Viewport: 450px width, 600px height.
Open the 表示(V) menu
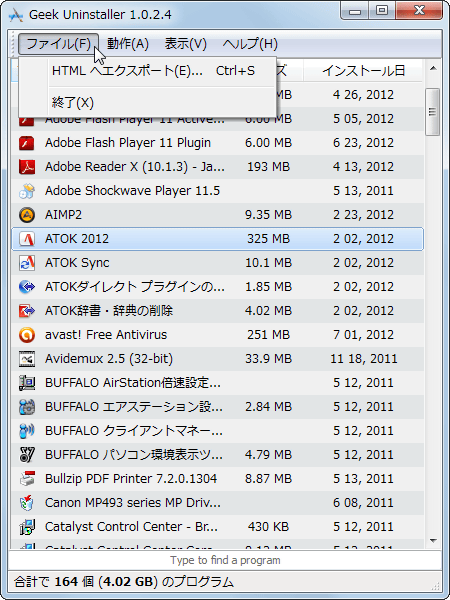point(186,44)
